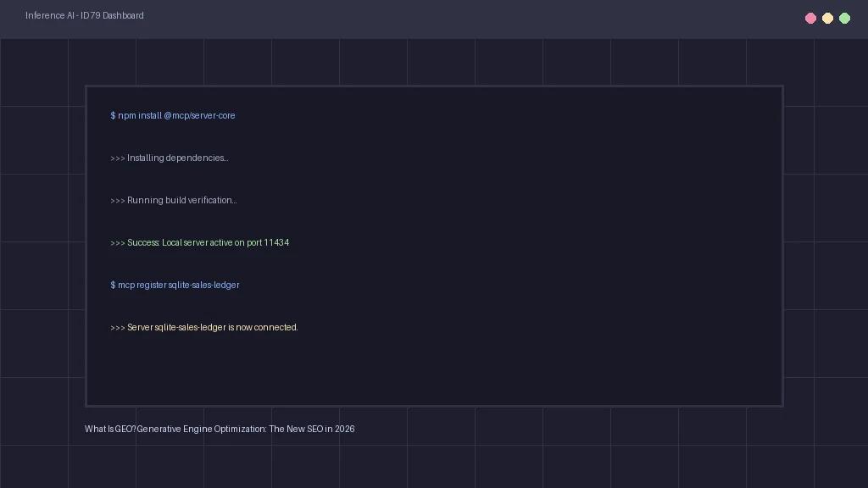Select the 'Installing dependencies...' output line

tap(170, 158)
